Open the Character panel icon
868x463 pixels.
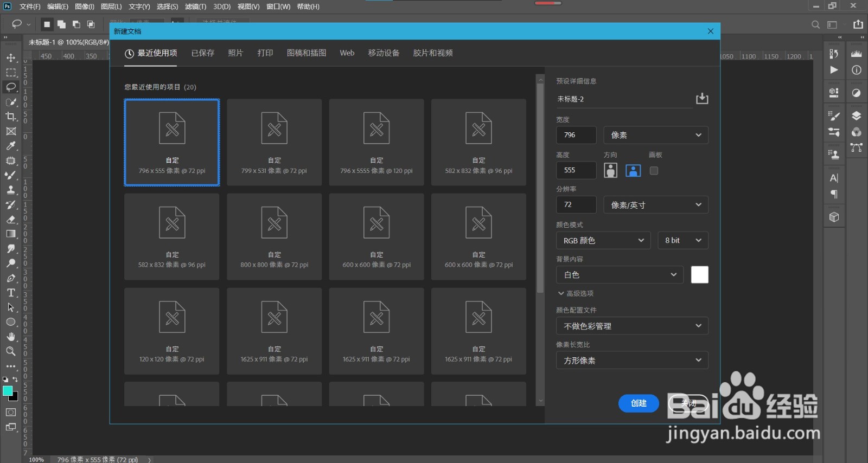click(x=834, y=178)
